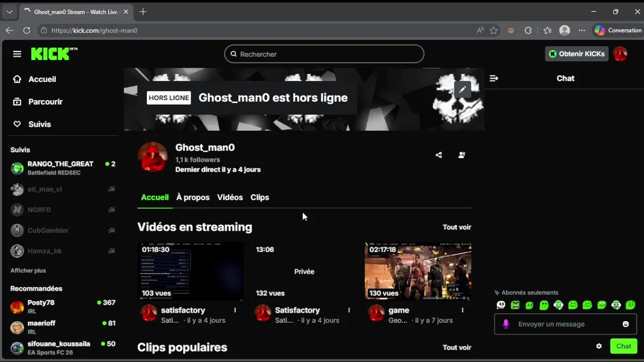Expand Afficher plus in followed list
The width and height of the screenshot is (644, 362).
(28, 270)
